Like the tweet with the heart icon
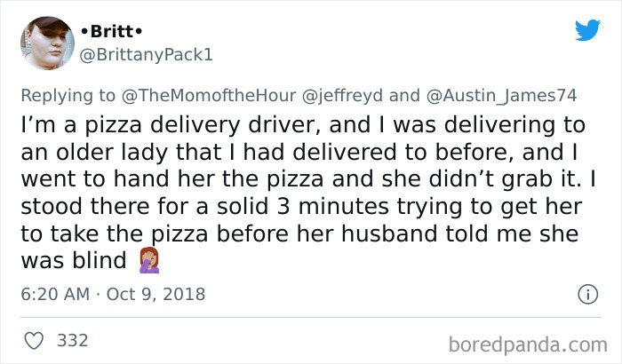 click(x=34, y=340)
